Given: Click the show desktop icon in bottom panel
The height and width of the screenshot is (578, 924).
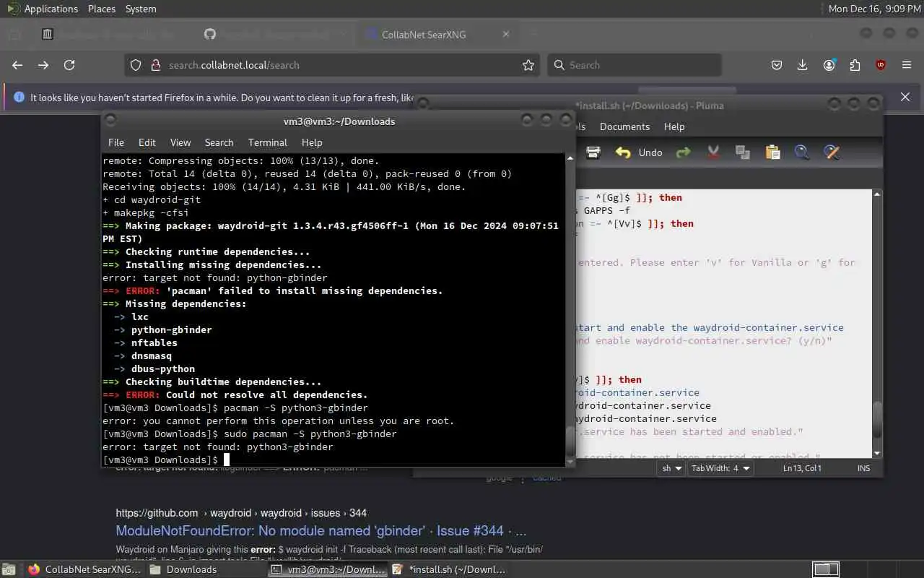Looking at the screenshot, I should tap(9, 569).
